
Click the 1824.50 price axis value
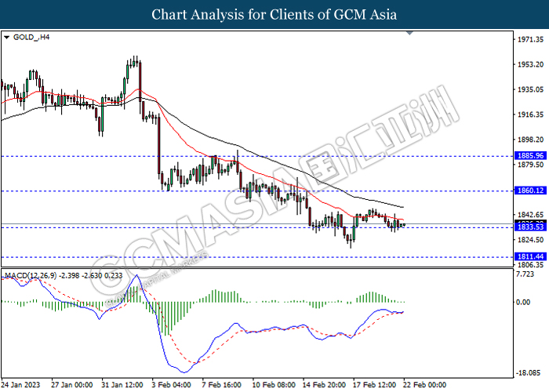click(530, 240)
